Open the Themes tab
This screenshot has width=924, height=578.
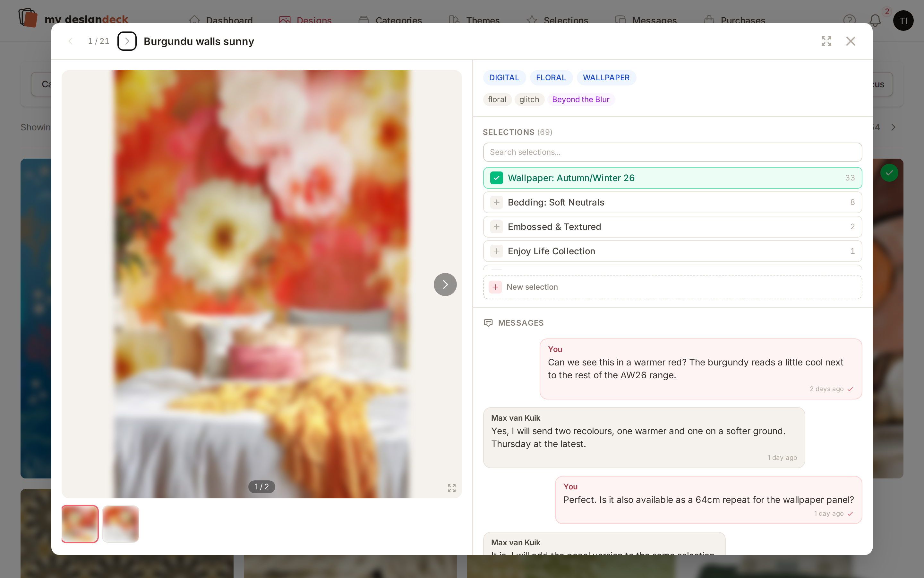(474, 20)
